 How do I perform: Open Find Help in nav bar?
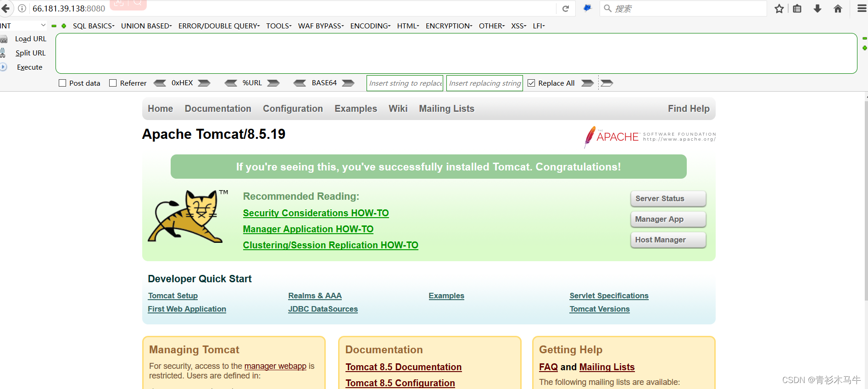(x=689, y=109)
